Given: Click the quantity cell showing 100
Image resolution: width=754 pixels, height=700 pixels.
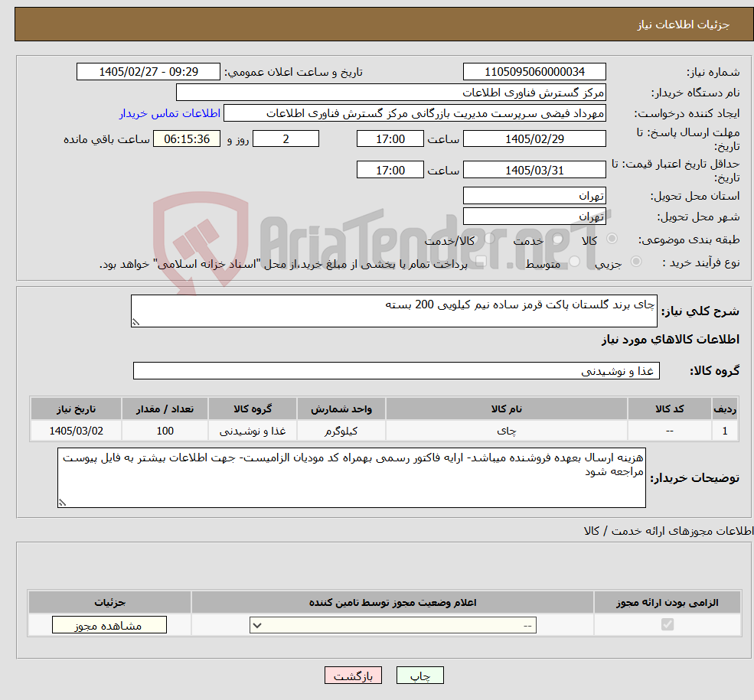Looking at the screenshot, I should (x=165, y=431).
